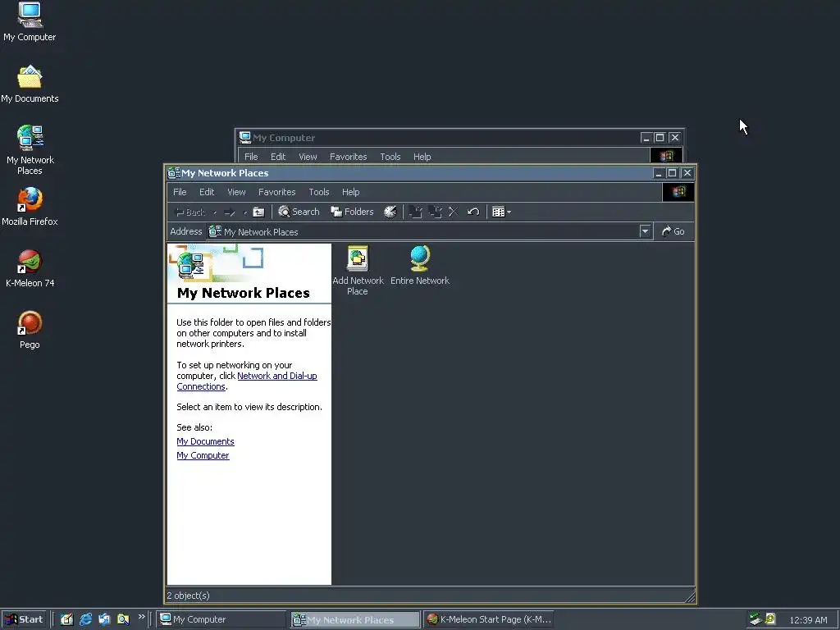Toggle the Folders pane button
The width and height of the screenshot is (840, 630).
click(352, 212)
